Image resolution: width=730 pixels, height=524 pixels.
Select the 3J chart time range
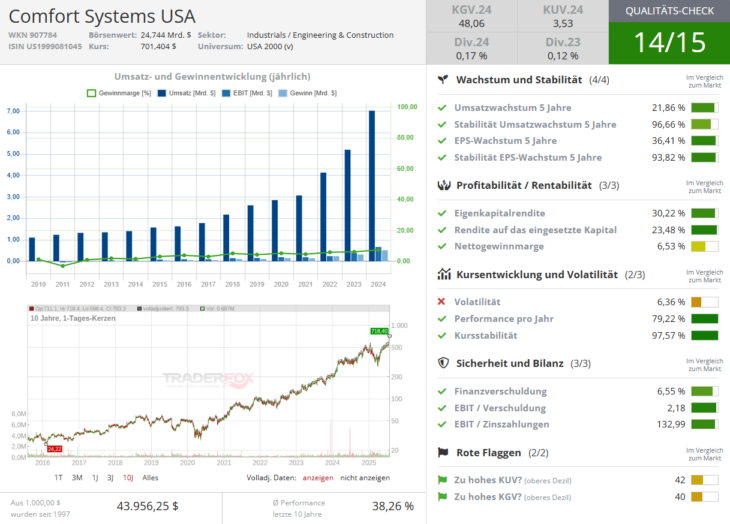[110, 477]
